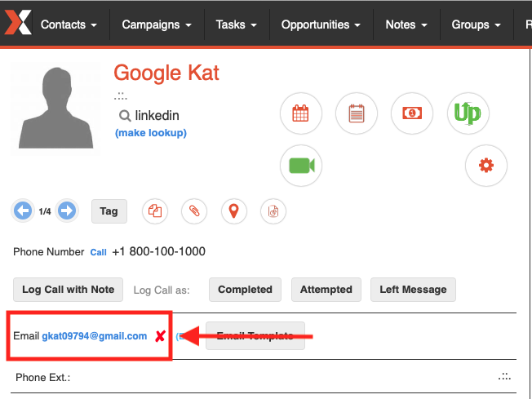532x399 pixels.
Task: Click the contact profile silhouette photo
Action: [x=55, y=108]
